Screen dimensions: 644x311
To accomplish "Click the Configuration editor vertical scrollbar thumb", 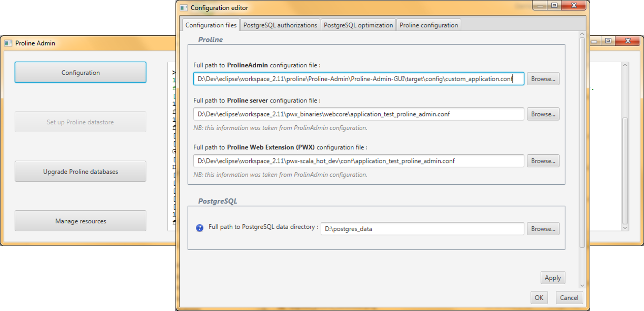I will click(582, 143).
